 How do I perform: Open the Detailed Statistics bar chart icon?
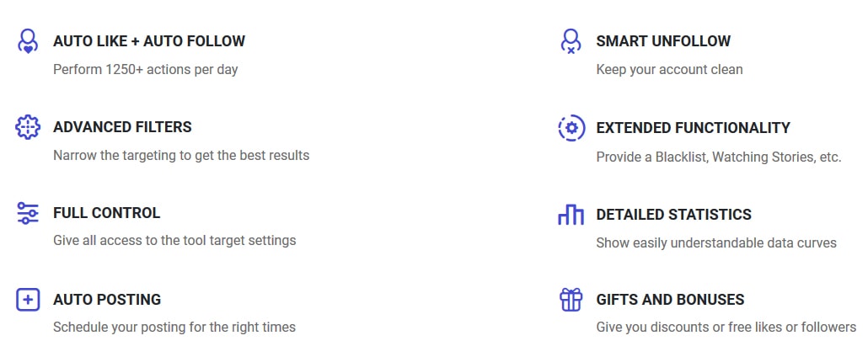pyautogui.click(x=571, y=214)
